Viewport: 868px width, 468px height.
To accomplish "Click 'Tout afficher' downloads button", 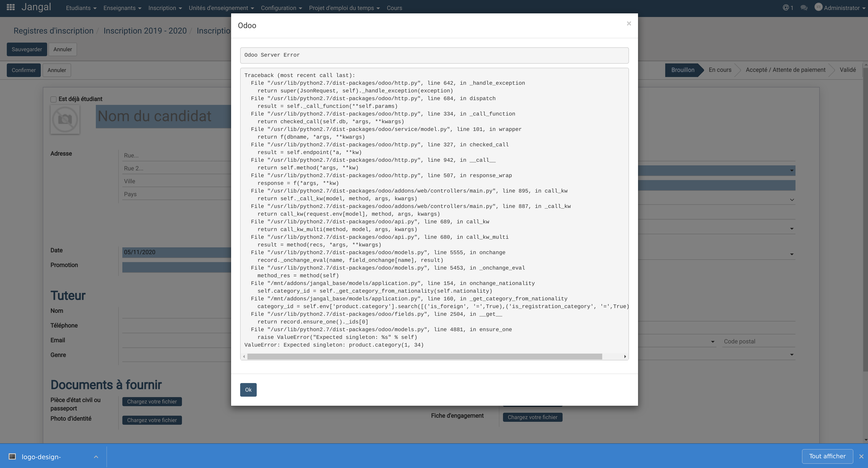I will pyautogui.click(x=827, y=456).
